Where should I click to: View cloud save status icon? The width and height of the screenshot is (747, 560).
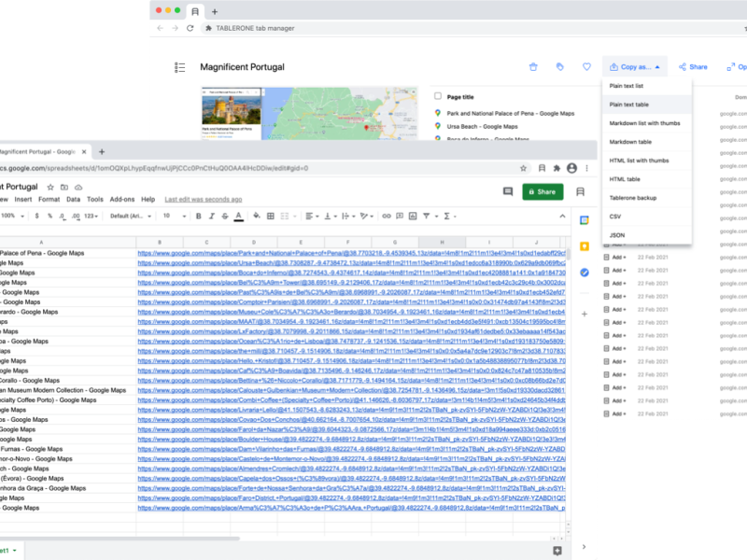(x=78, y=188)
